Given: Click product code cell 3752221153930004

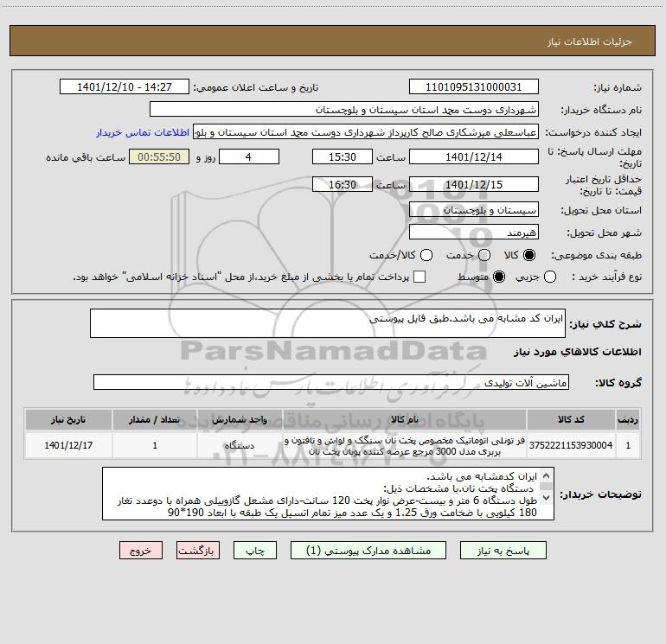Looking at the screenshot, I should (x=571, y=445).
